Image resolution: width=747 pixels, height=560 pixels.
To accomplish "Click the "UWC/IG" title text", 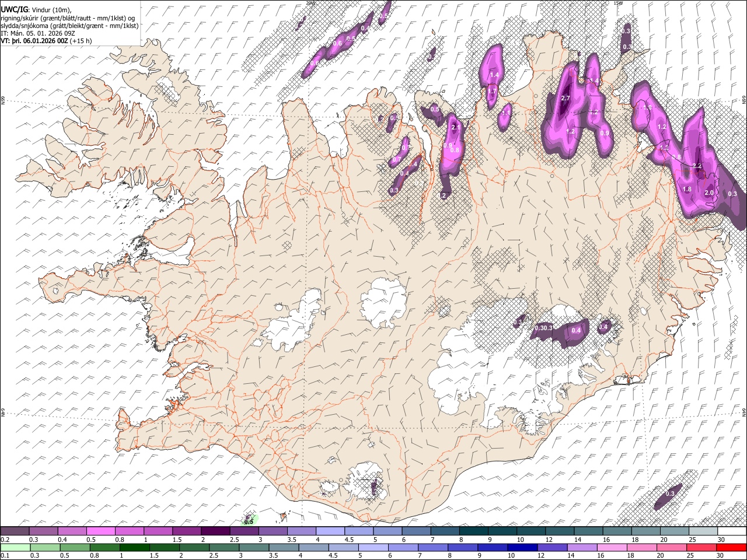I will point(14,9).
